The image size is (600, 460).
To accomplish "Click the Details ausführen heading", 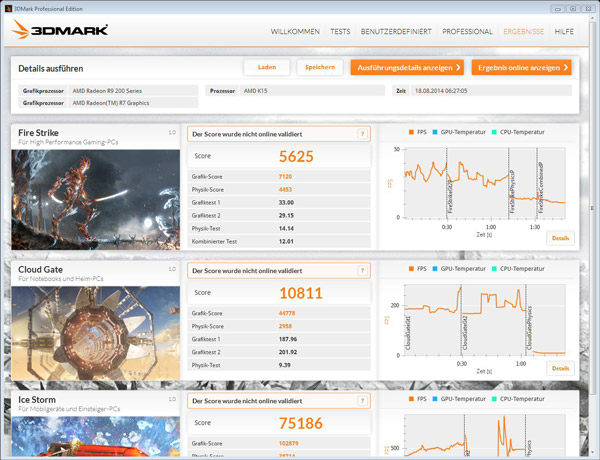I will pyautogui.click(x=51, y=69).
